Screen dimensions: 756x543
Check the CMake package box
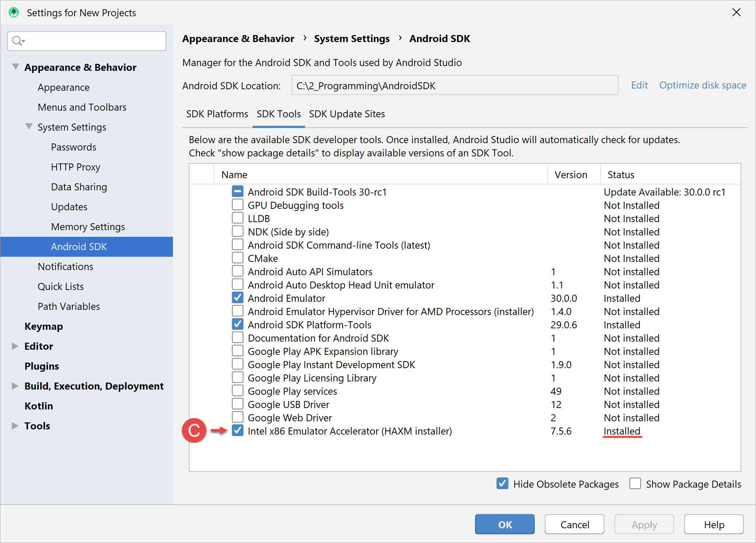coord(238,258)
